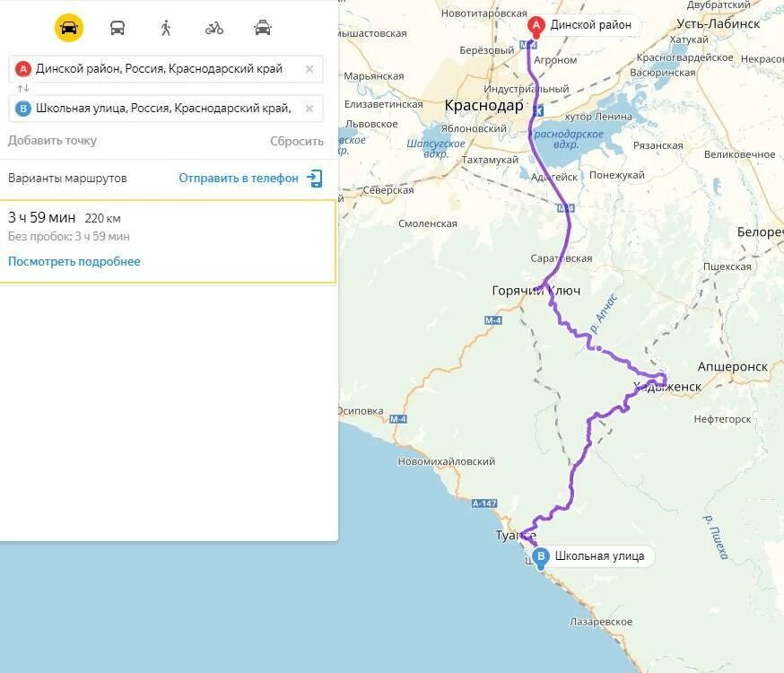Click the Школьная улица map label
The height and width of the screenshot is (673, 784).
599,556
